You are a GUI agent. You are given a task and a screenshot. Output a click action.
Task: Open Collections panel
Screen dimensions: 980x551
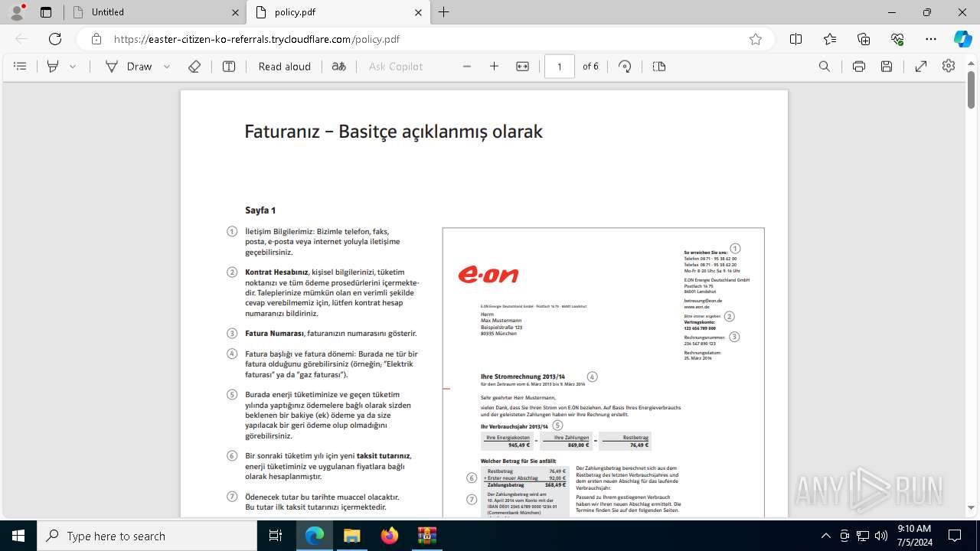[864, 39]
